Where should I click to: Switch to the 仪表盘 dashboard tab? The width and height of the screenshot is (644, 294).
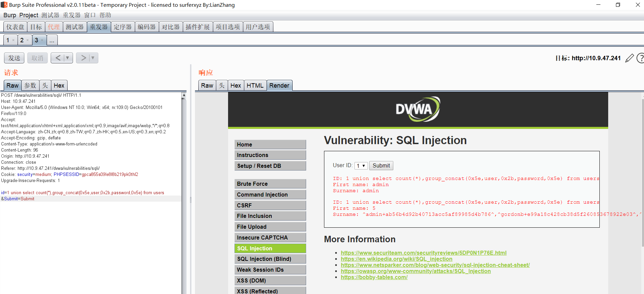pyautogui.click(x=15, y=27)
